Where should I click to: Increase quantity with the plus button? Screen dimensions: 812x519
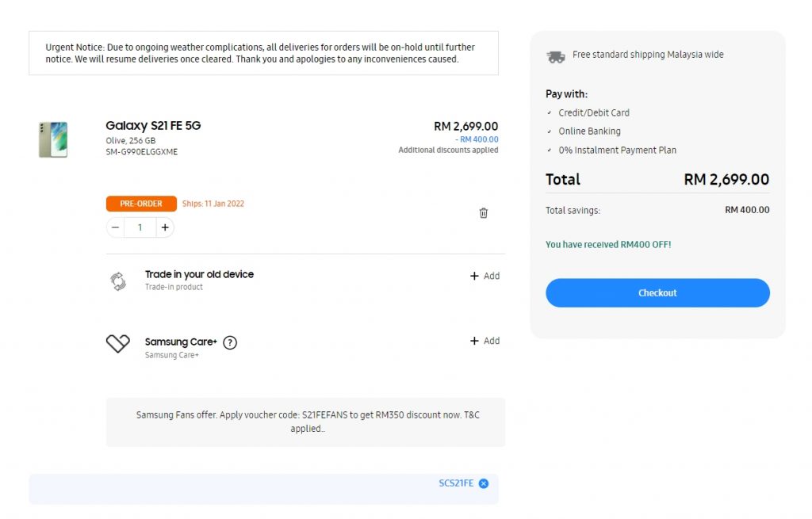165,227
